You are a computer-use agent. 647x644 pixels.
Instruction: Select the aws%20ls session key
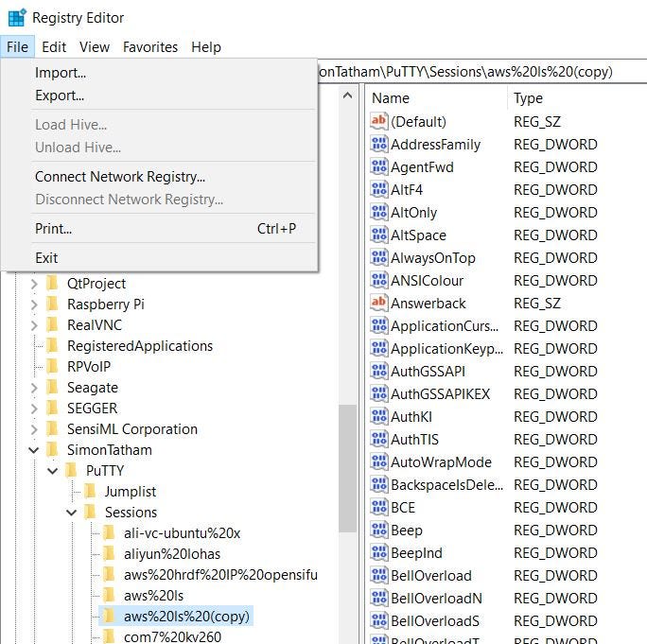tap(153, 596)
